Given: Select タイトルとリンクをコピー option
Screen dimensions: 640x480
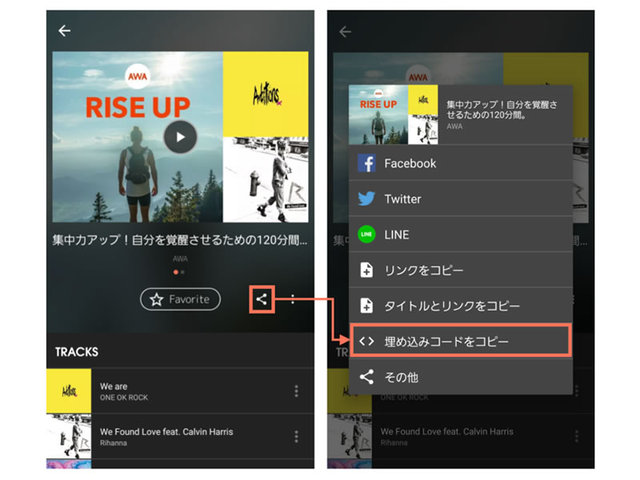Looking at the screenshot, I should (460, 306).
